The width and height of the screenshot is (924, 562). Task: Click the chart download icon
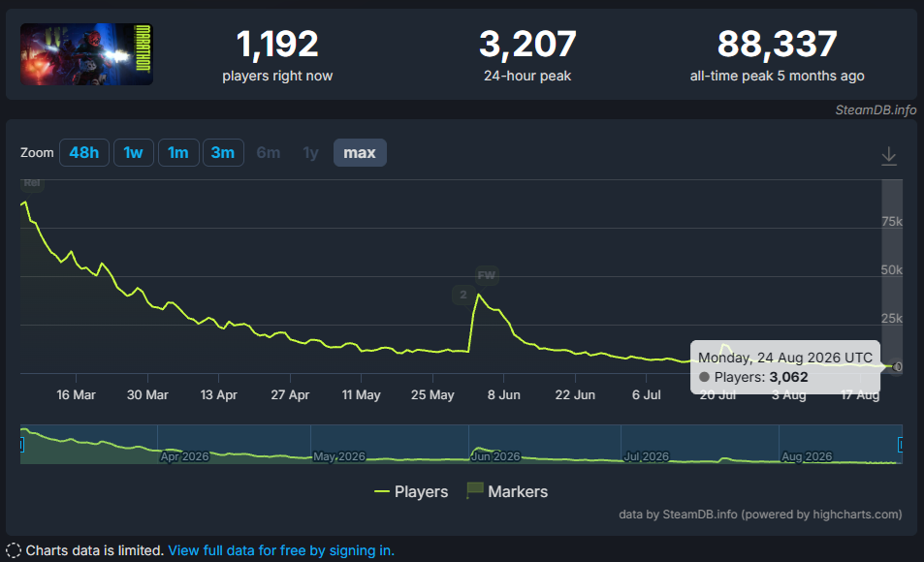coord(889,156)
